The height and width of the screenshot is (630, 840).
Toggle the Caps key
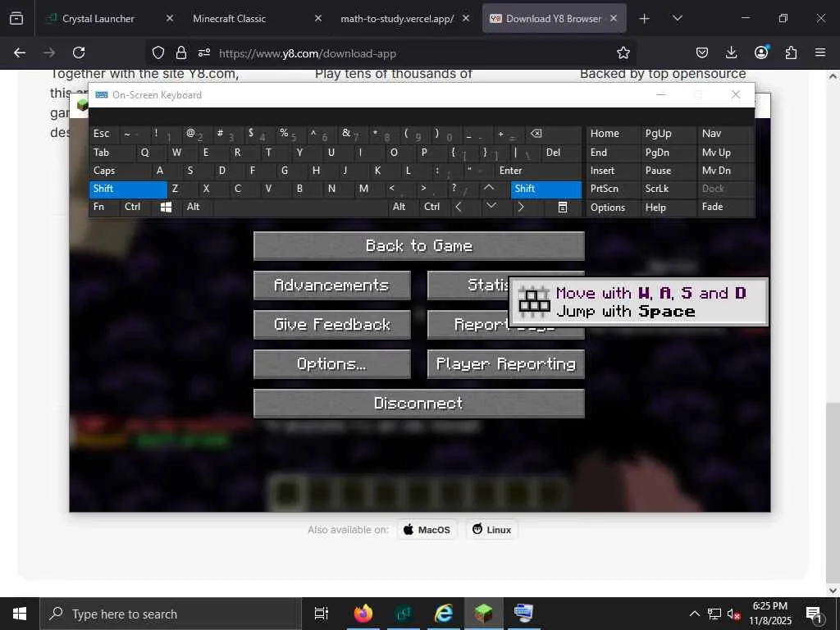(120, 171)
